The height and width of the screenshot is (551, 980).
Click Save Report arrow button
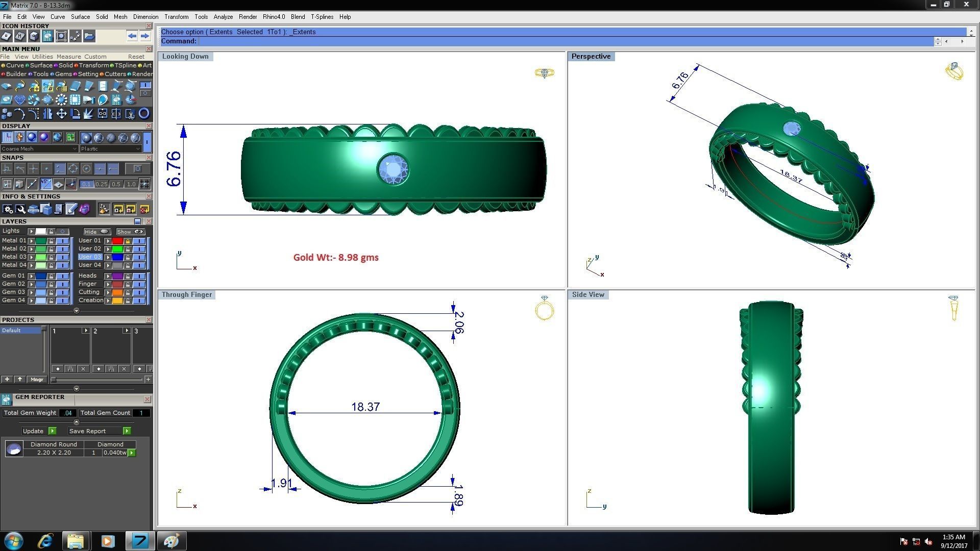(x=127, y=431)
